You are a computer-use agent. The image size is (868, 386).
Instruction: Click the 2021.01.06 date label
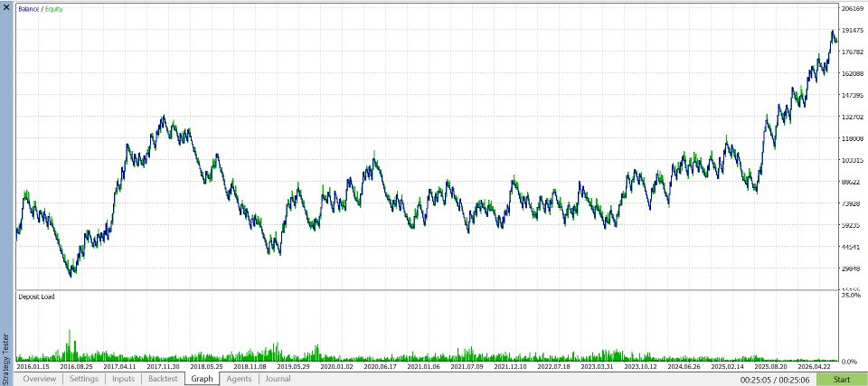click(423, 367)
